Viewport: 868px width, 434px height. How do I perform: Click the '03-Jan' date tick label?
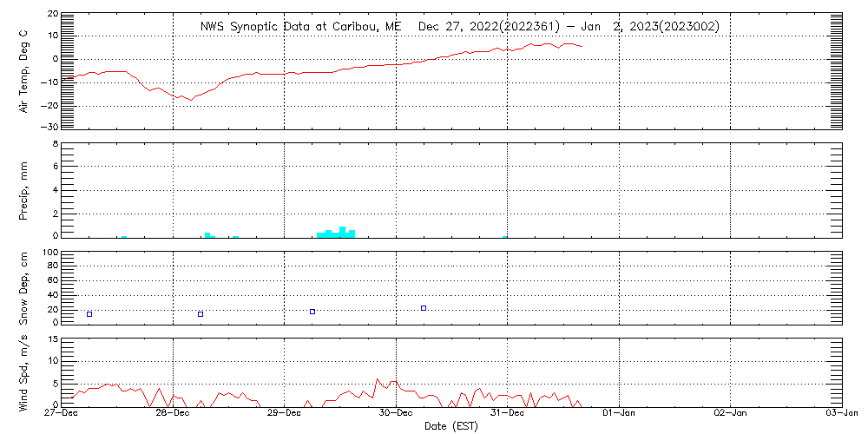[842, 413]
